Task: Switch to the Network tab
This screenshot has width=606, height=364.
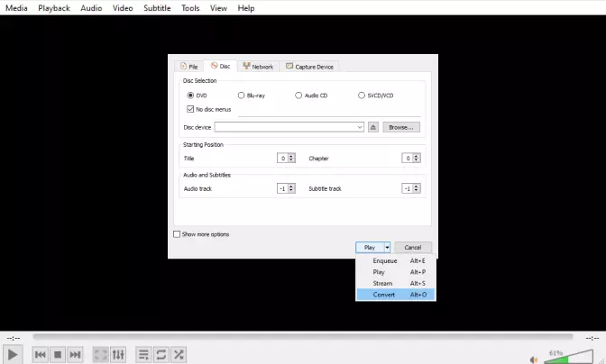Action: [x=258, y=67]
